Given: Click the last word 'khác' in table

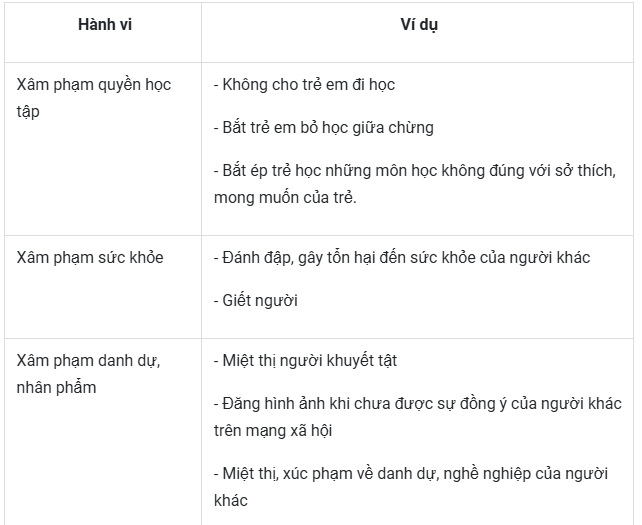Looking at the screenshot, I should click(231, 500).
